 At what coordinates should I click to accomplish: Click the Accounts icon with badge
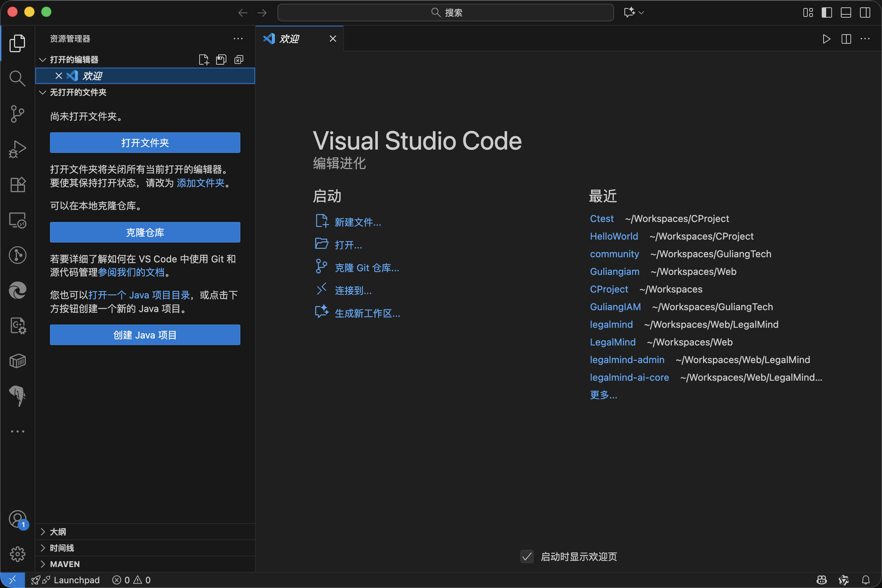pyautogui.click(x=17, y=519)
